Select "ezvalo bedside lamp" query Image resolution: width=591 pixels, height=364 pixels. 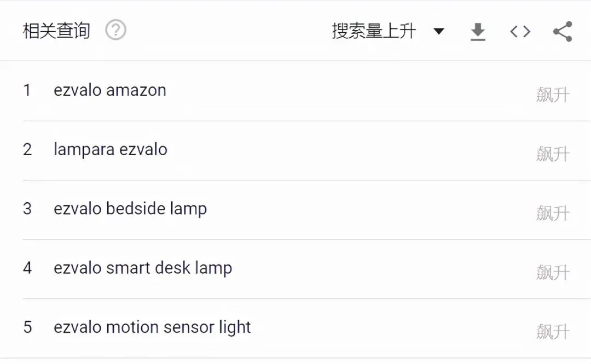[x=130, y=209]
